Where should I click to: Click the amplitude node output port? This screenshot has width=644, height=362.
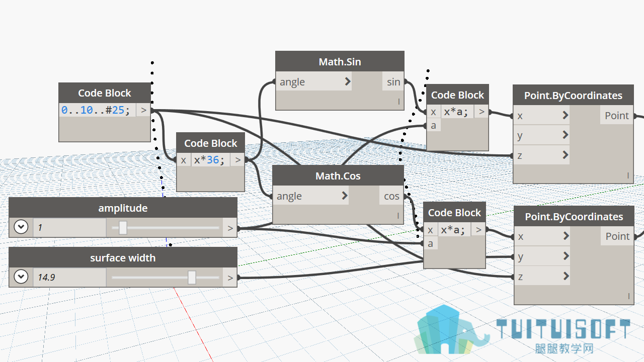click(x=230, y=228)
